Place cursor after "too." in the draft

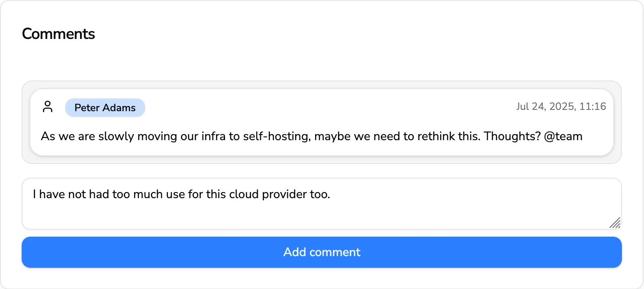(x=331, y=195)
